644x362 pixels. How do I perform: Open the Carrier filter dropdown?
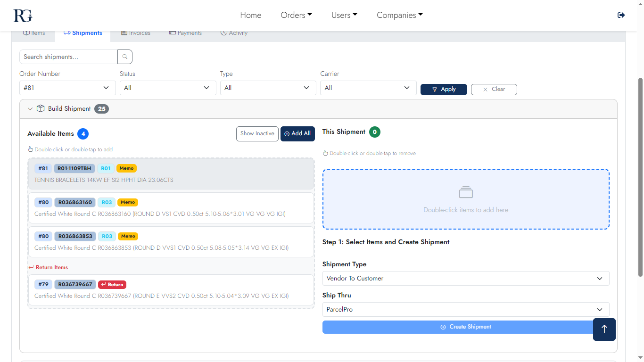[368, 88]
